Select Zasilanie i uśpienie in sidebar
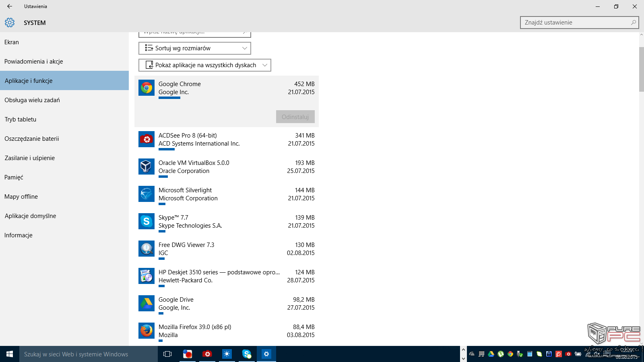The height and width of the screenshot is (362, 644). (x=64, y=158)
